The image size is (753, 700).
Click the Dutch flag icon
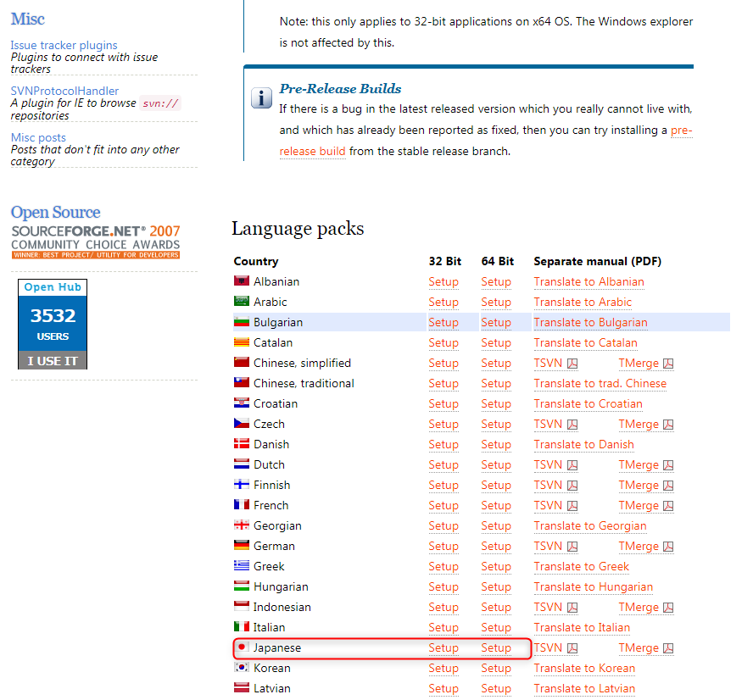[241, 464]
